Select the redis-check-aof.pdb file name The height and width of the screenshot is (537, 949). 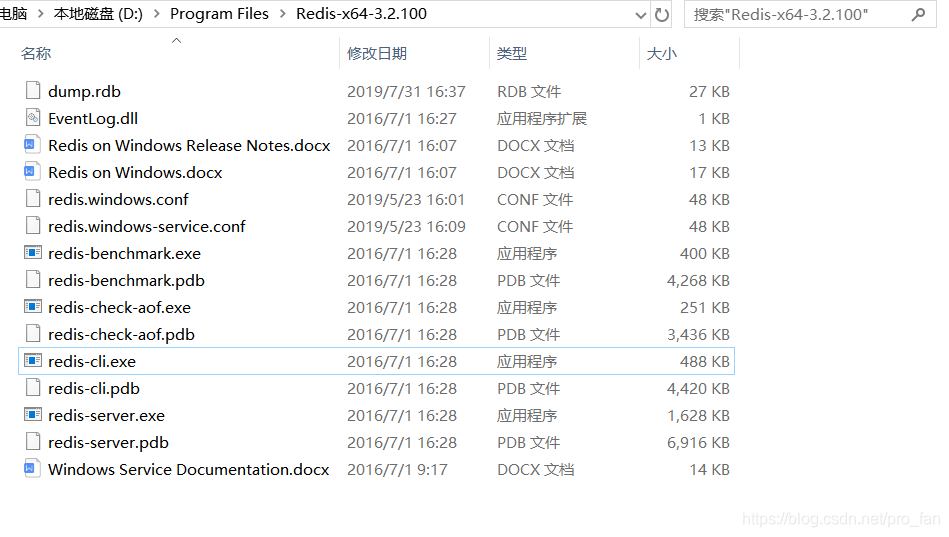pos(121,334)
